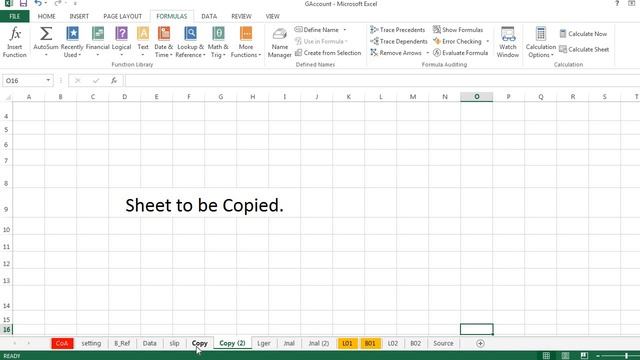Image resolution: width=640 pixels, height=360 pixels.
Task: Select the Data sheet tab
Action: coord(149,343)
